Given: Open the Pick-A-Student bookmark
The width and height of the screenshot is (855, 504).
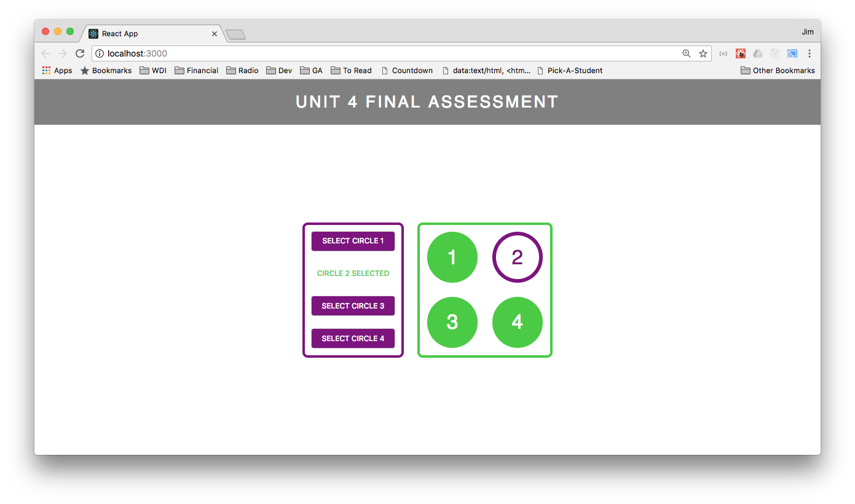Looking at the screenshot, I should coord(569,71).
